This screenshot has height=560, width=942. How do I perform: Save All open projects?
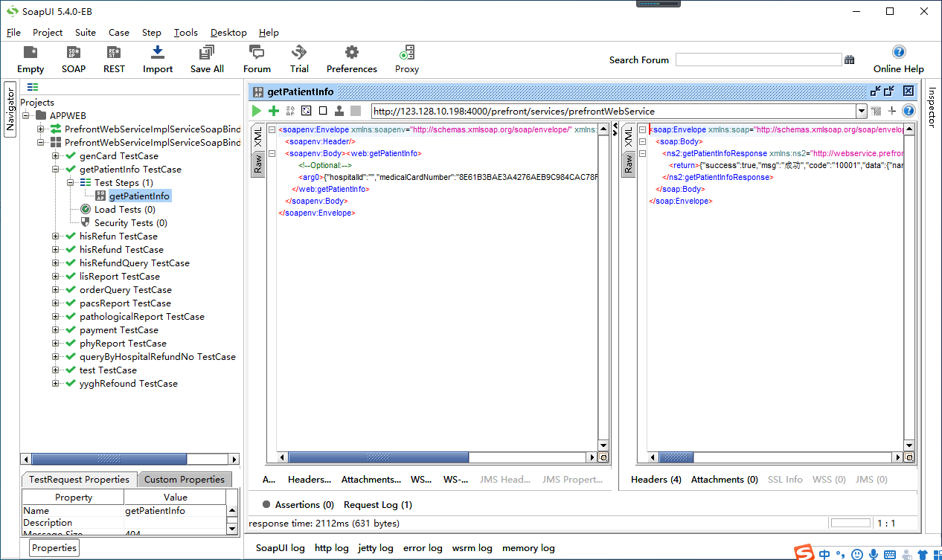tap(206, 59)
